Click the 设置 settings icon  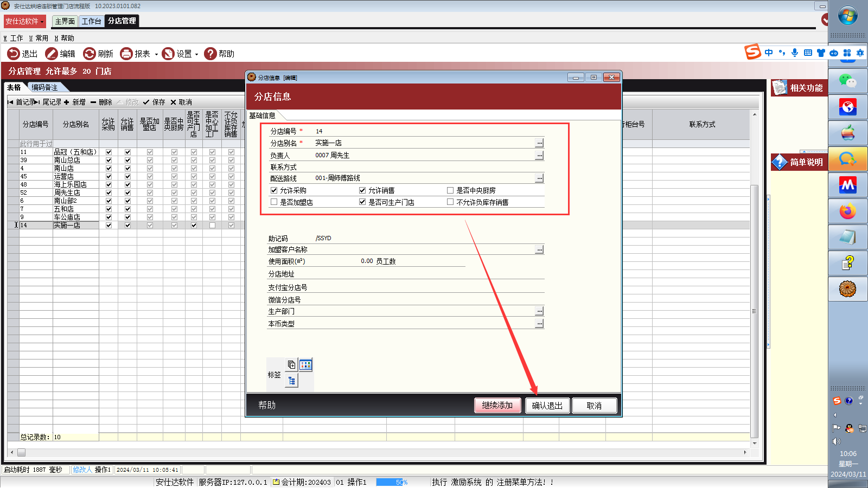click(x=168, y=54)
